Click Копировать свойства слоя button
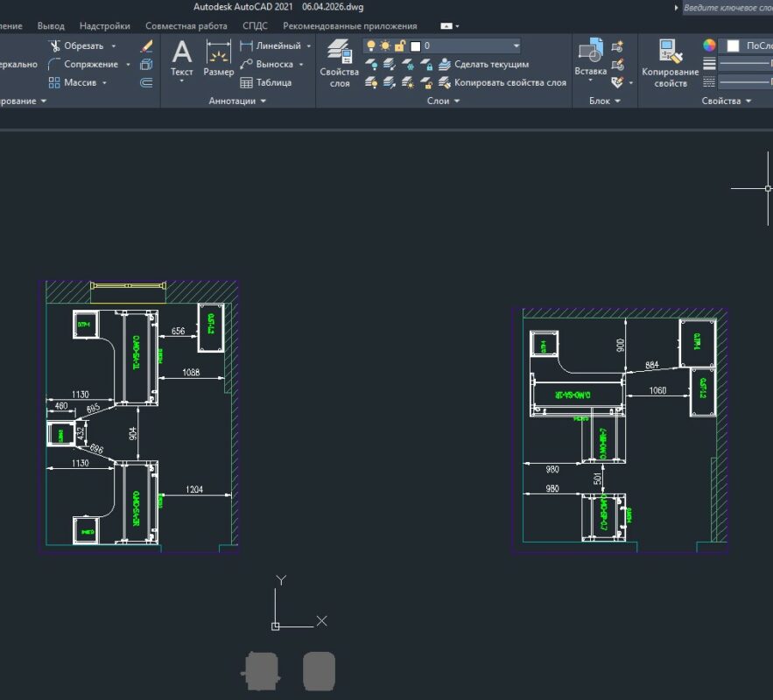The height and width of the screenshot is (700, 773). click(x=502, y=82)
